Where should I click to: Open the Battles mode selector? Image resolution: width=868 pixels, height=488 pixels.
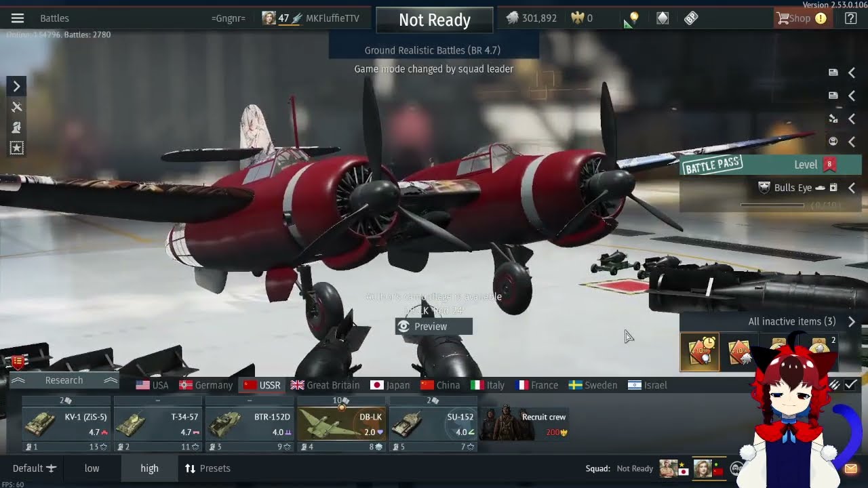point(54,18)
